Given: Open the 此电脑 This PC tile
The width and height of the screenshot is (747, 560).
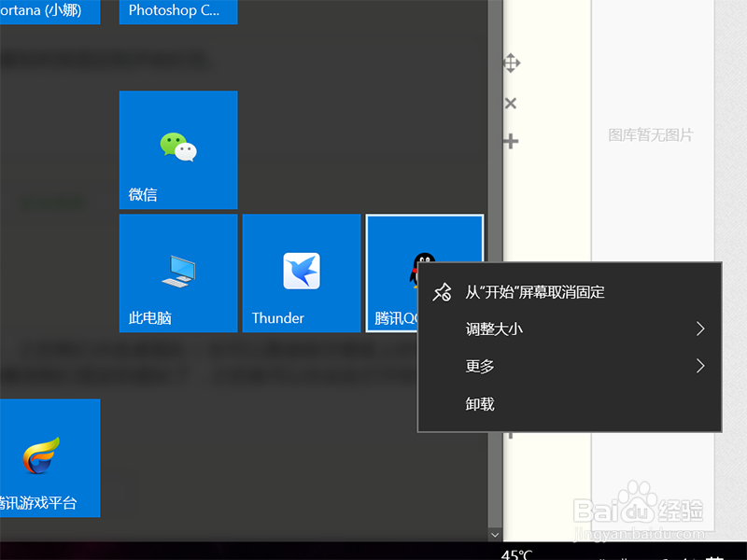Looking at the screenshot, I should pyautogui.click(x=178, y=273).
